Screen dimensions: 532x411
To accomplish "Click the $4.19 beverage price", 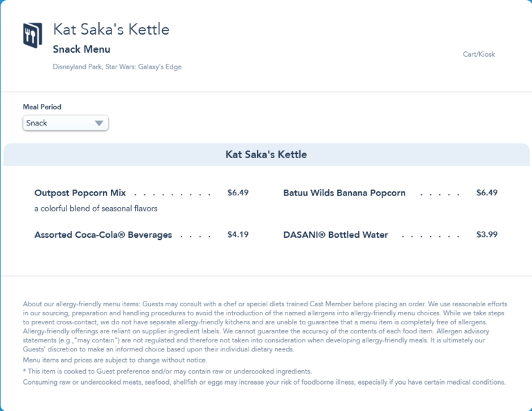I will 238,234.
